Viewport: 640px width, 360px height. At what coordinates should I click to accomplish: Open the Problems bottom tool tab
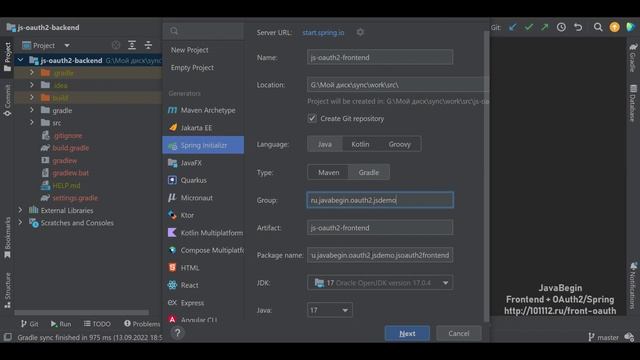142,324
